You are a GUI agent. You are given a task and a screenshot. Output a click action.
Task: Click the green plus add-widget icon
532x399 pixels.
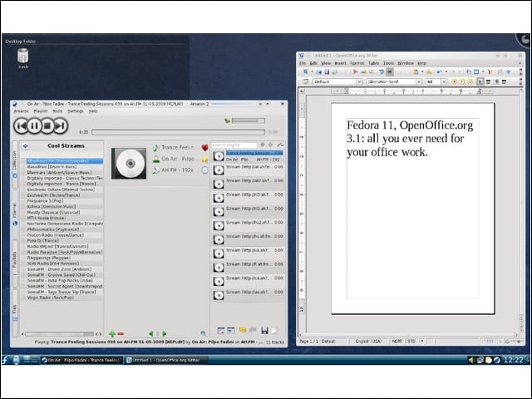(x=112, y=334)
